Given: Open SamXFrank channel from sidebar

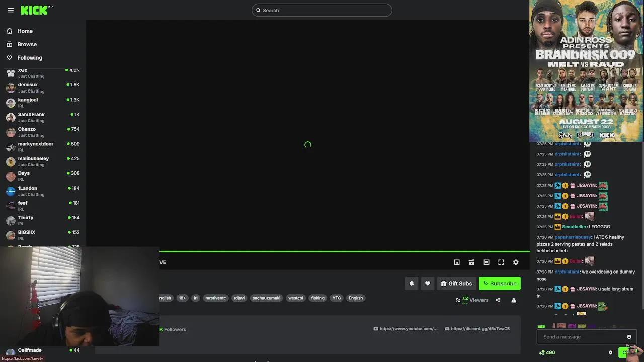Looking at the screenshot, I should click(x=43, y=117).
